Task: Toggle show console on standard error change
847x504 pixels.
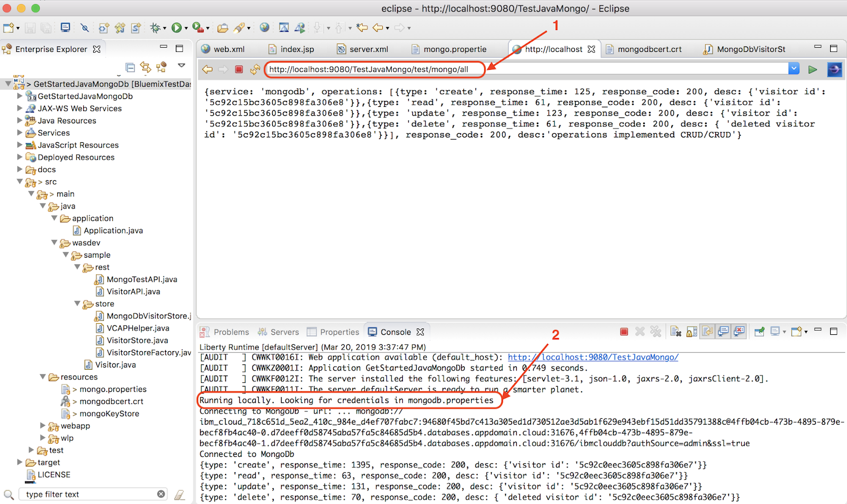Action: (740, 332)
